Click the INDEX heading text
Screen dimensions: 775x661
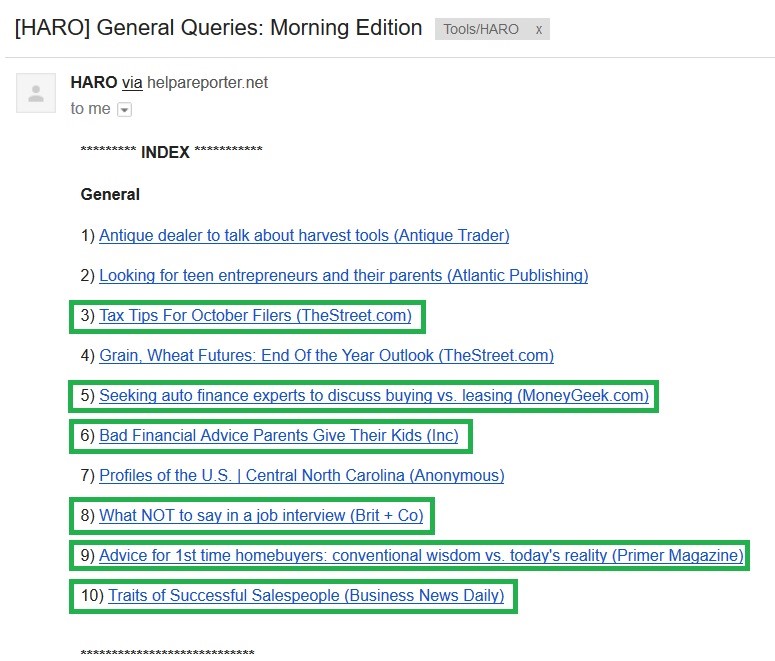[165, 152]
